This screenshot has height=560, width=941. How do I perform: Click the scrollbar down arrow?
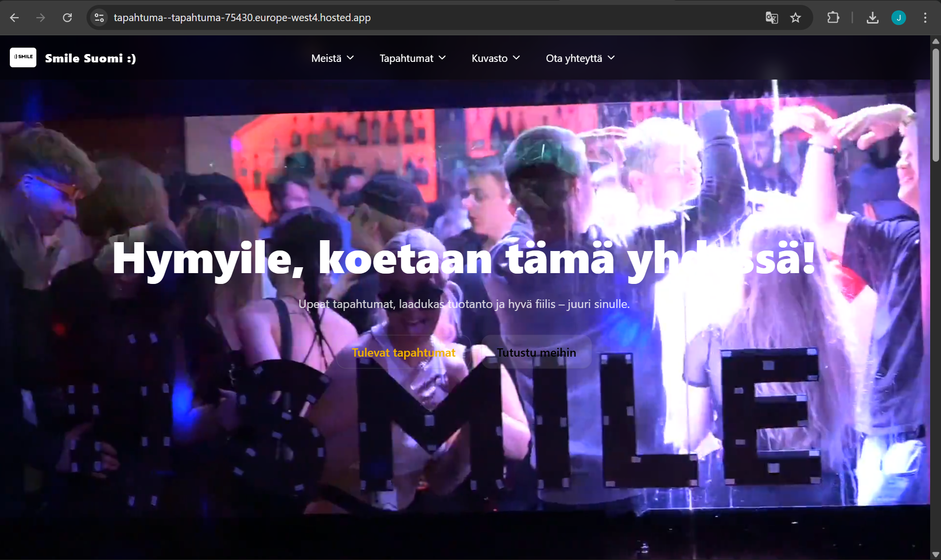coord(936,555)
